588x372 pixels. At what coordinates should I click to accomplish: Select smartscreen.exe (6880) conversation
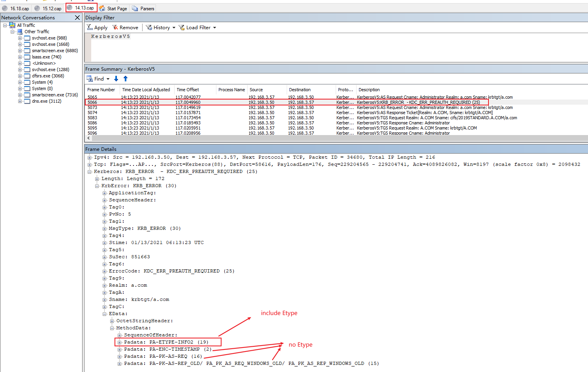point(55,51)
